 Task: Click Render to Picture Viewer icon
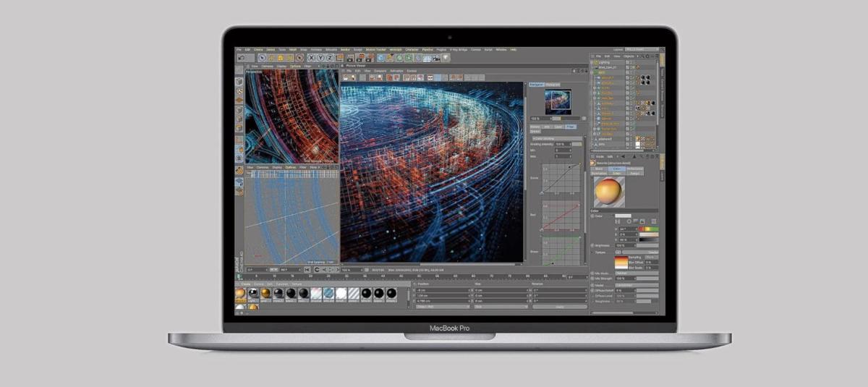click(x=361, y=58)
